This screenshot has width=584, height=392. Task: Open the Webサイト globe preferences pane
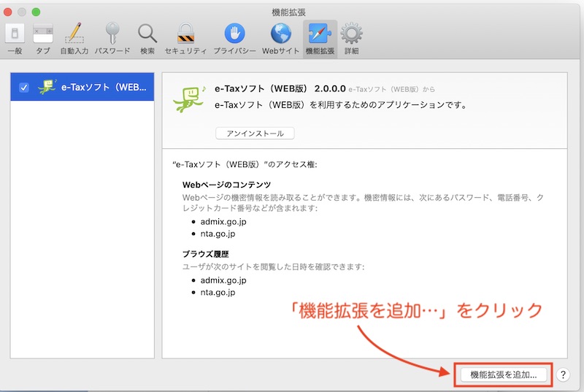click(x=281, y=39)
